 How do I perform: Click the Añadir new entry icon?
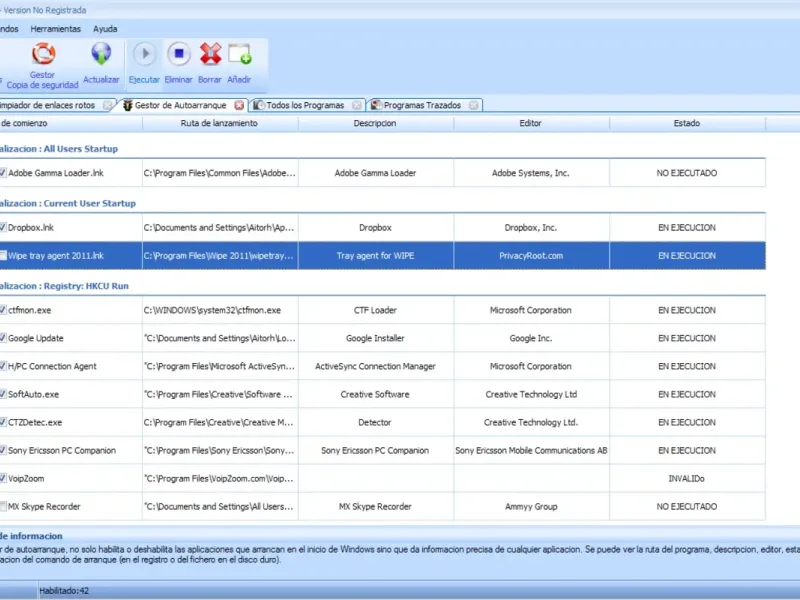coord(239,54)
